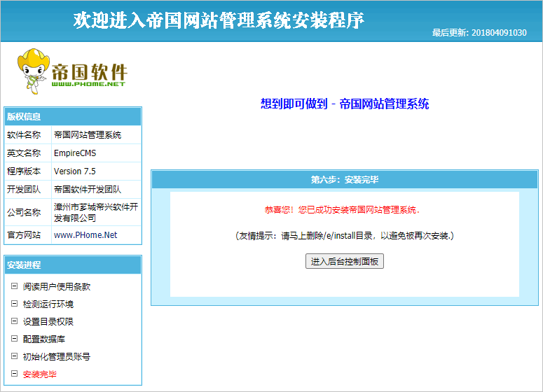Select the 配置数据库 step text
The image size is (543, 392).
(44, 339)
